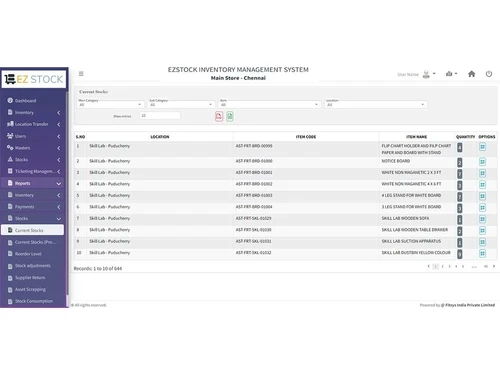Open Stock Consumption report

coord(33,301)
